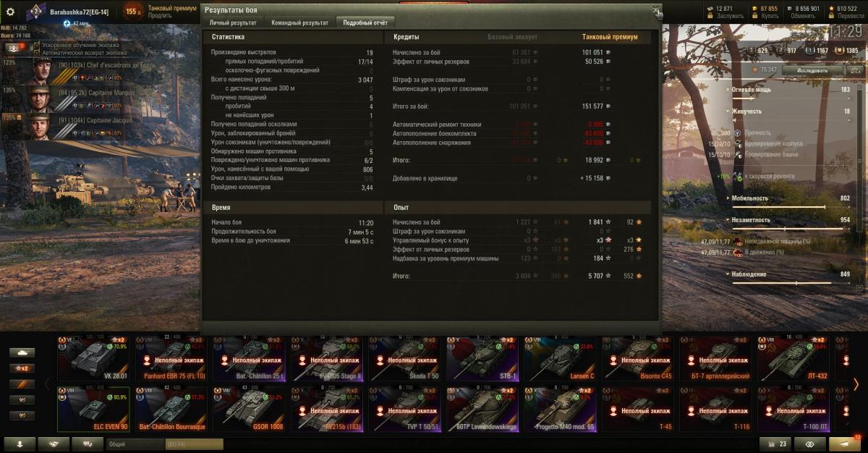Select Bat.-Châtillon Bourrasque tank
The image size is (868, 453).
pos(171,409)
